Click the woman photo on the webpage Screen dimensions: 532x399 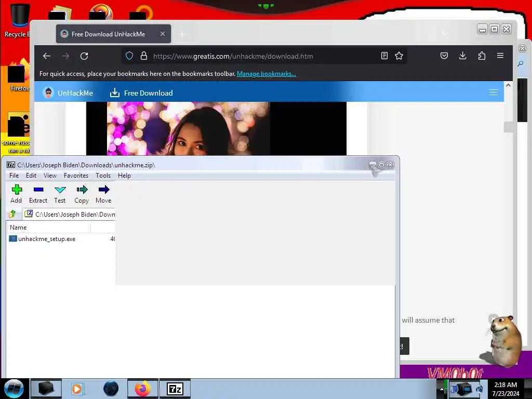[x=188, y=129]
